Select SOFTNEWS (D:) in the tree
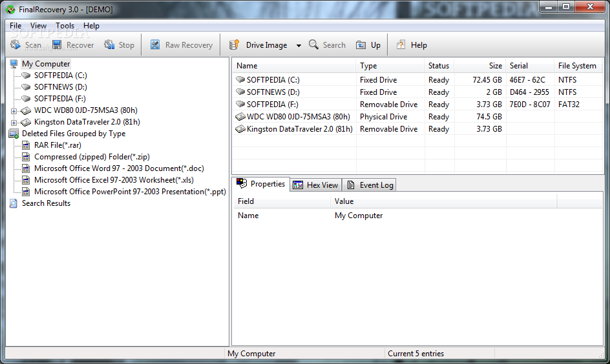610x364 pixels. point(60,87)
